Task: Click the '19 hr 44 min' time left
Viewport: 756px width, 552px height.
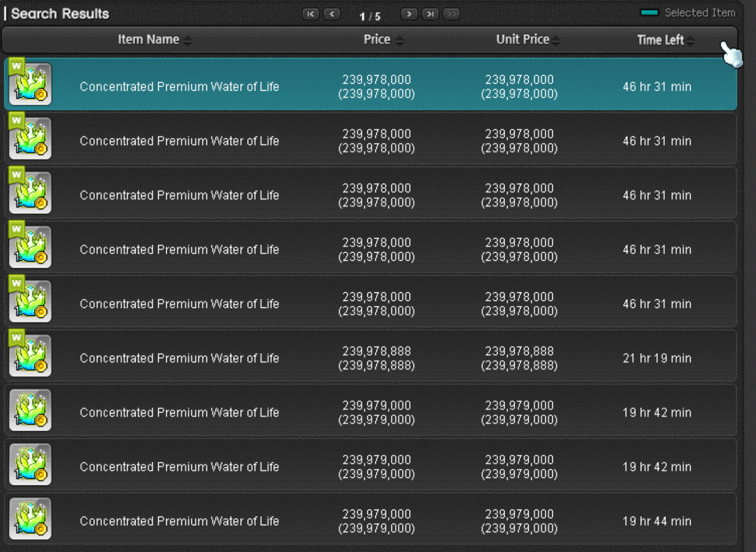Action: [657, 521]
